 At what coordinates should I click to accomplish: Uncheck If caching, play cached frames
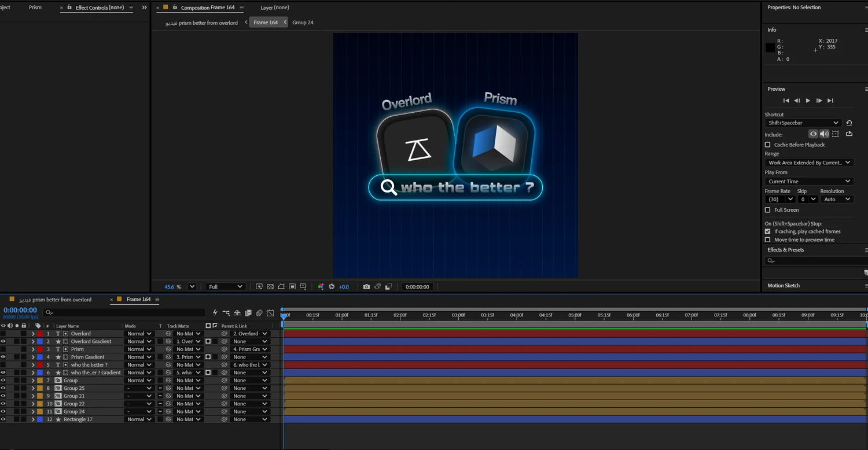(x=768, y=231)
